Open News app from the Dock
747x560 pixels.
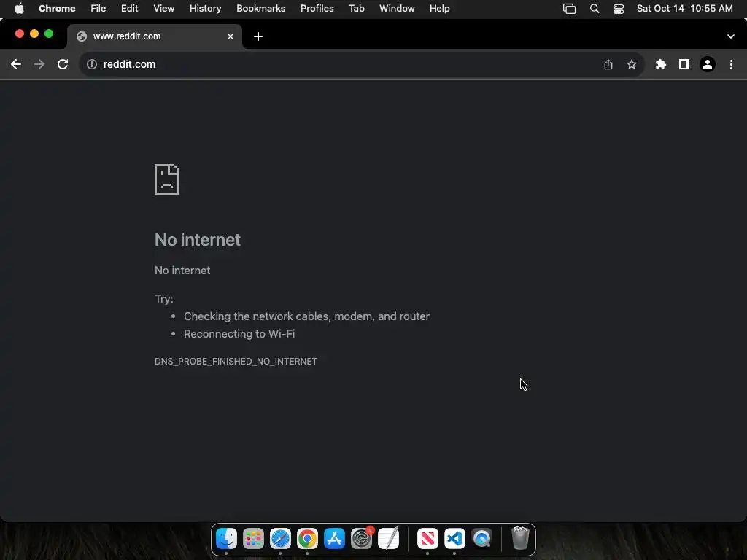click(x=427, y=539)
